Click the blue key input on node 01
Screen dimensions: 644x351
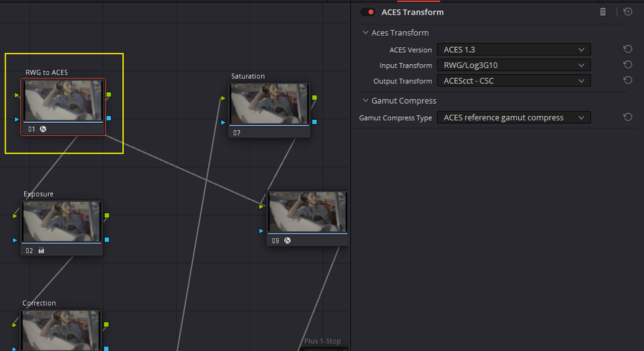coord(17,119)
